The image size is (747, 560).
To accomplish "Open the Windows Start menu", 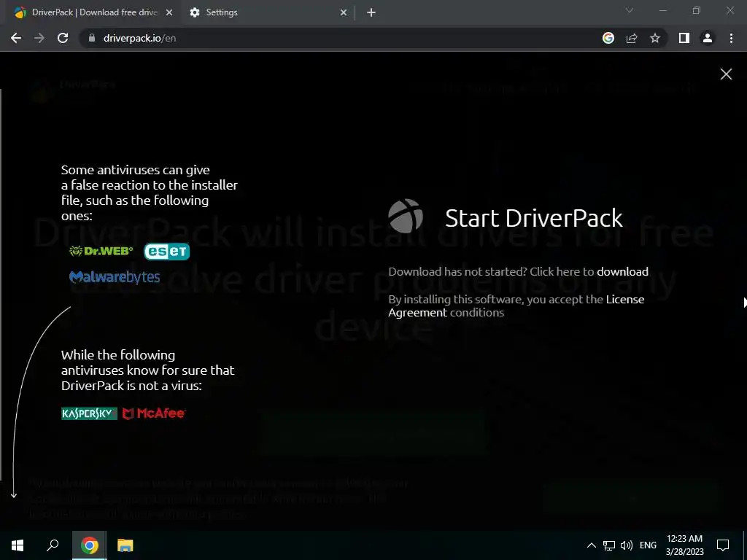I will pos(18,545).
